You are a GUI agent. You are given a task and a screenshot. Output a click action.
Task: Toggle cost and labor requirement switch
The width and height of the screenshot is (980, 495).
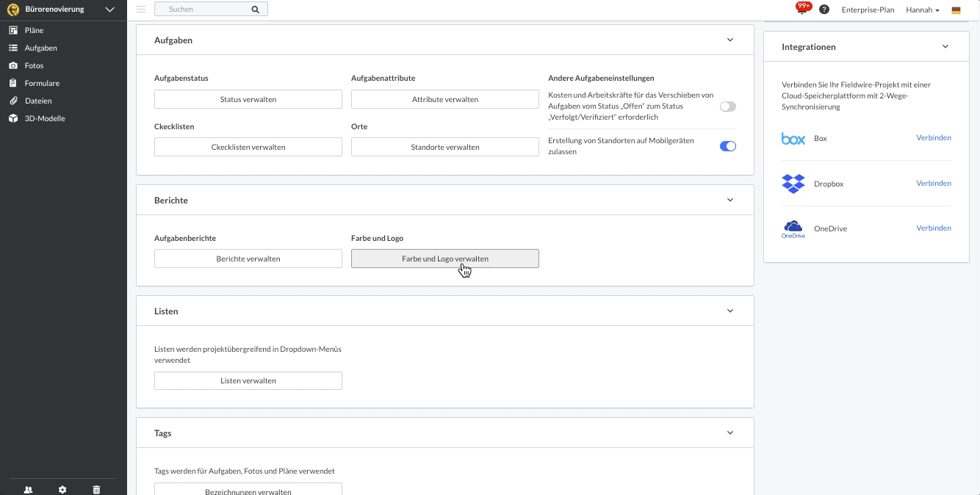727,106
